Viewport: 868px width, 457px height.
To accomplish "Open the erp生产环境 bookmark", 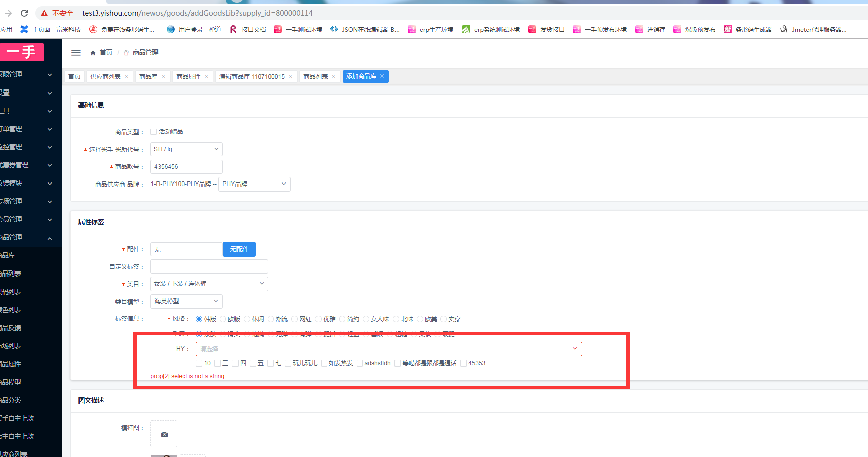I will 431,30.
